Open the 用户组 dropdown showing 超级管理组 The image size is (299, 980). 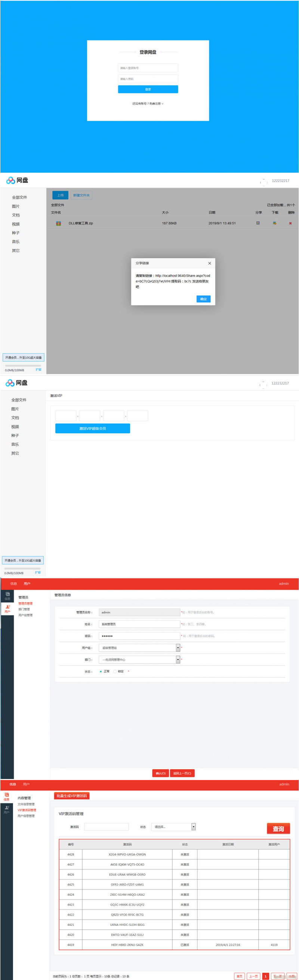178,647
